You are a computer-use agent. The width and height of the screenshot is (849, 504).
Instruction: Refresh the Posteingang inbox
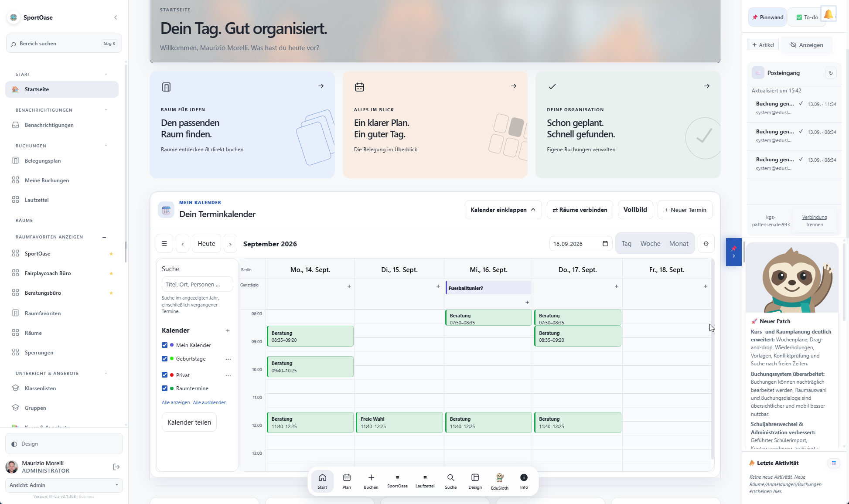(x=831, y=73)
